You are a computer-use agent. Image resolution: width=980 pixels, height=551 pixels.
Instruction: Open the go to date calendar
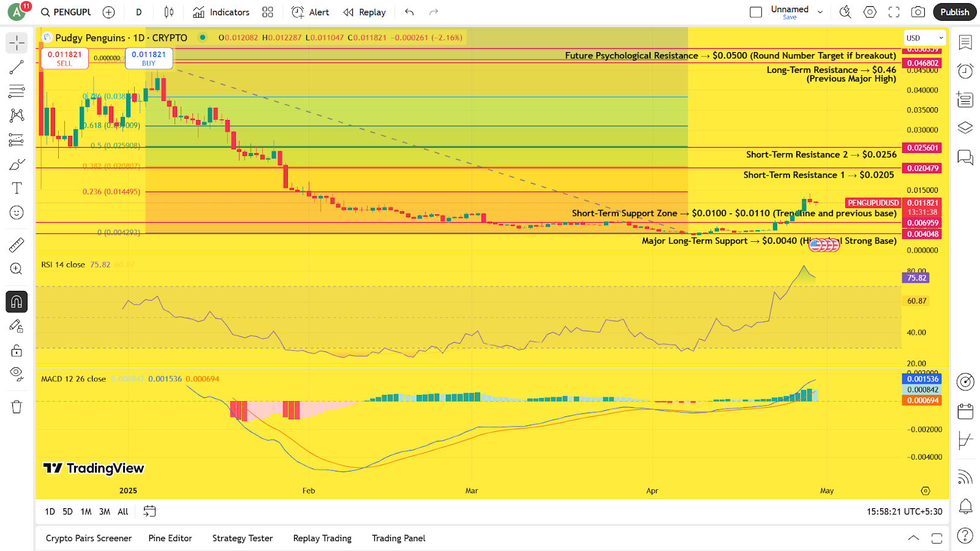149,511
